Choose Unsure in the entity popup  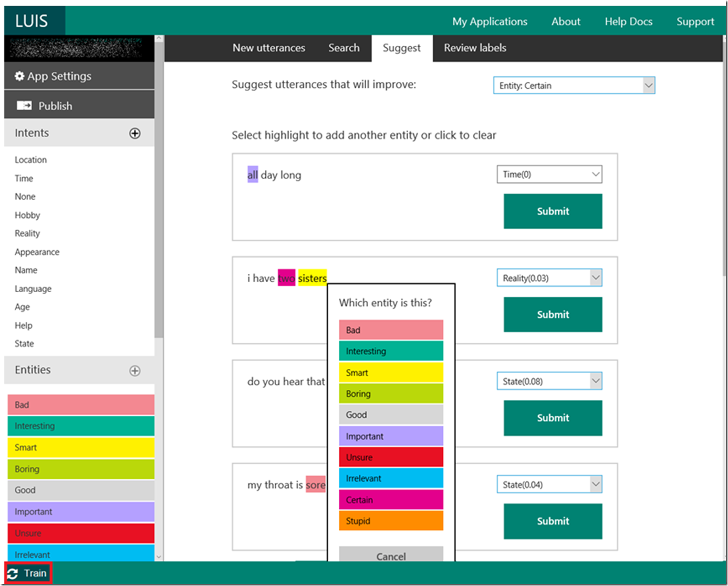[x=391, y=457]
